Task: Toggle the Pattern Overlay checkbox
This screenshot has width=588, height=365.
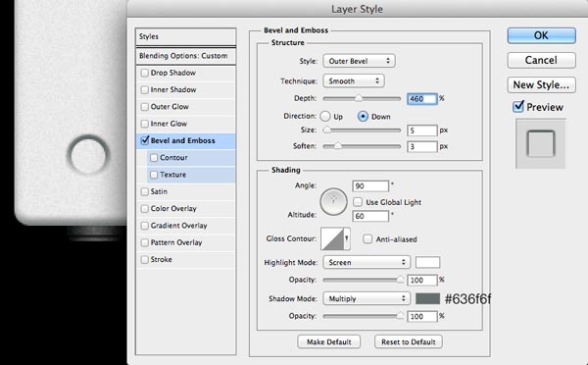Action: click(144, 242)
